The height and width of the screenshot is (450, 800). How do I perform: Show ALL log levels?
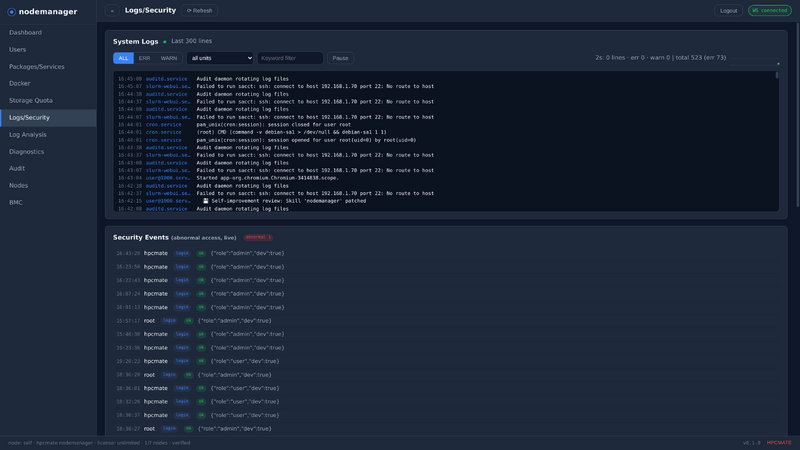pos(123,58)
